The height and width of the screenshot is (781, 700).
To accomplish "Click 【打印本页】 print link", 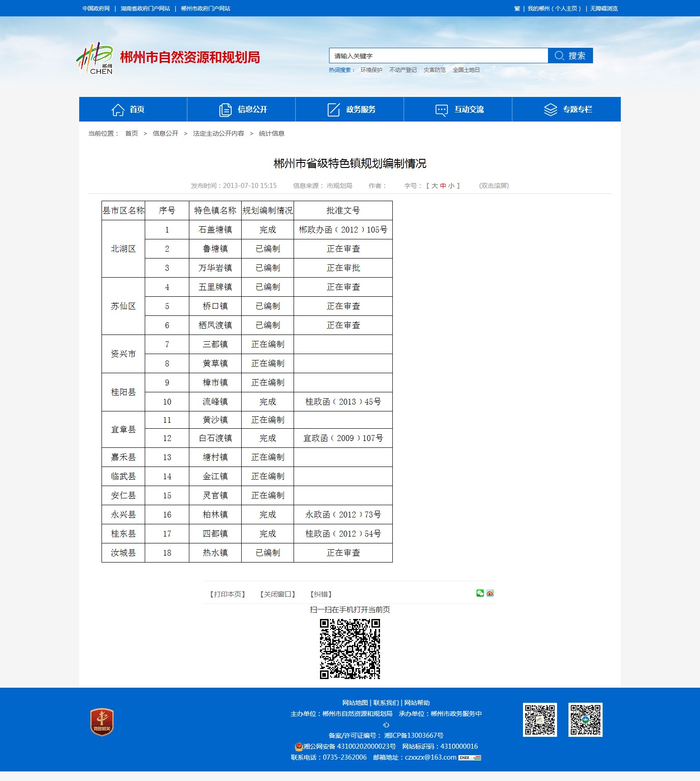I will coord(228,594).
